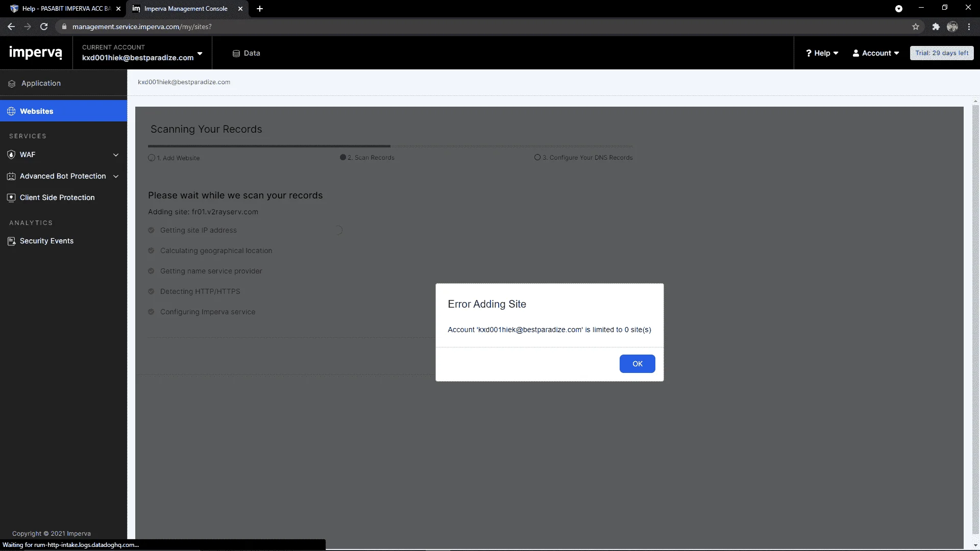The height and width of the screenshot is (551, 980).
Task: Open the browser profile avatar
Action: point(952,27)
